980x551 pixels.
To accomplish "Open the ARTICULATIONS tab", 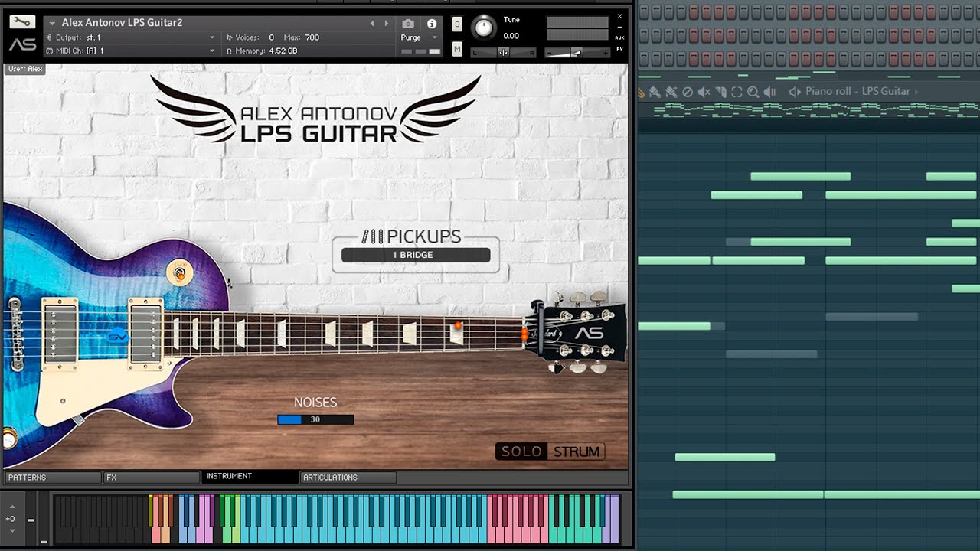I will (348, 478).
